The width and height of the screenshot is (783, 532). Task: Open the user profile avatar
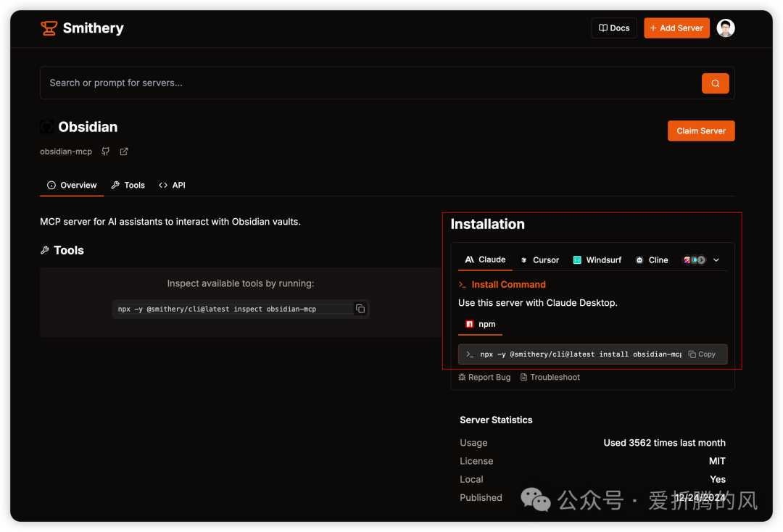coord(725,28)
